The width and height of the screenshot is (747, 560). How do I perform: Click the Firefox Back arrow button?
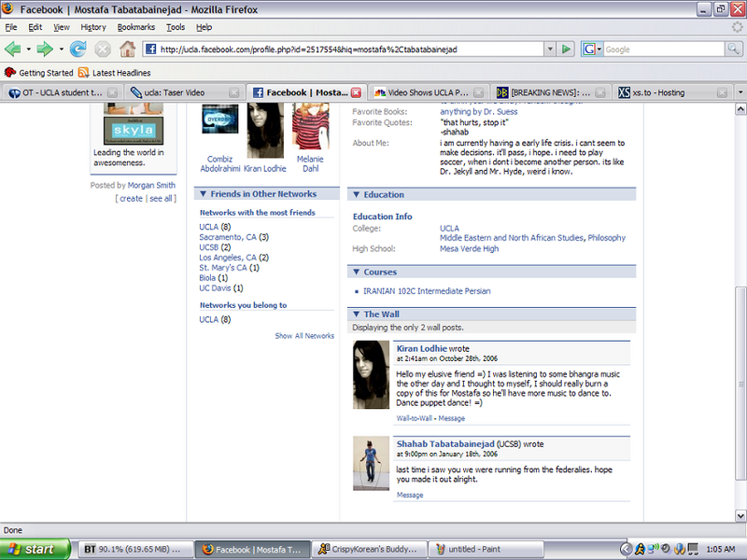coord(13,49)
